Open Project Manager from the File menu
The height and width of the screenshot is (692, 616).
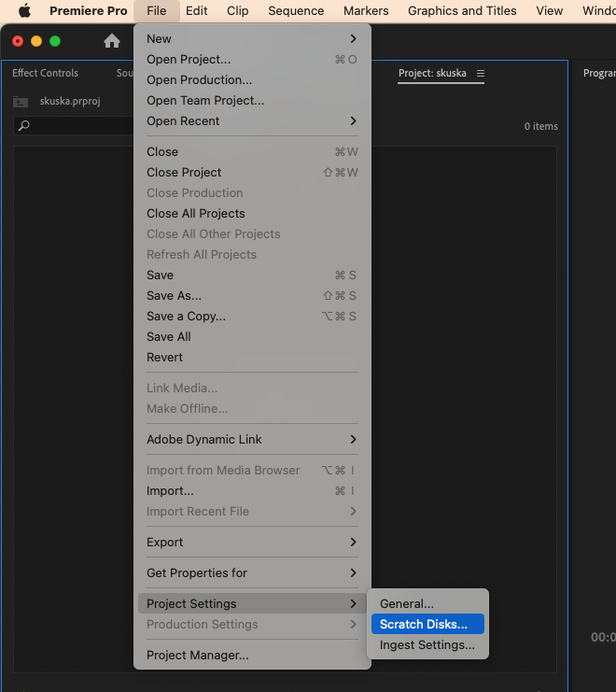(198, 655)
